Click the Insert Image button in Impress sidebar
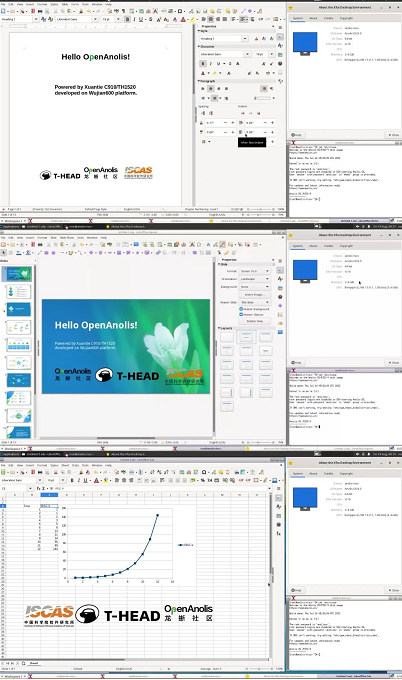The width and height of the screenshot is (402, 680). pos(255,294)
